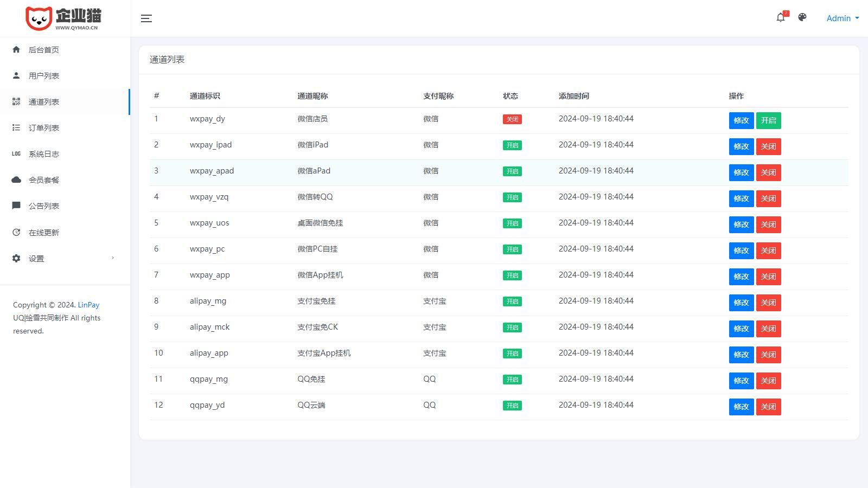This screenshot has height=488, width=868.
Task: Click the person icon for 用户列表
Action: (x=16, y=76)
